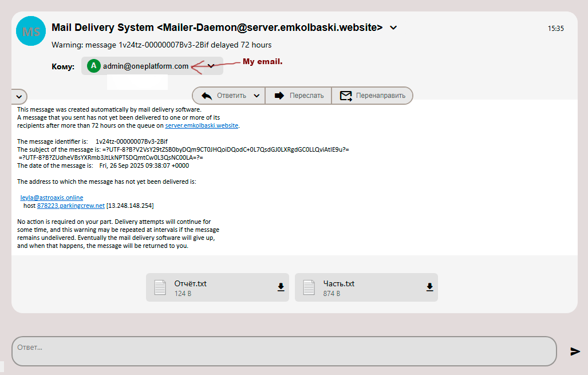Click the 15:35 message timestamp
The image size is (588, 375).
pos(555,28)
